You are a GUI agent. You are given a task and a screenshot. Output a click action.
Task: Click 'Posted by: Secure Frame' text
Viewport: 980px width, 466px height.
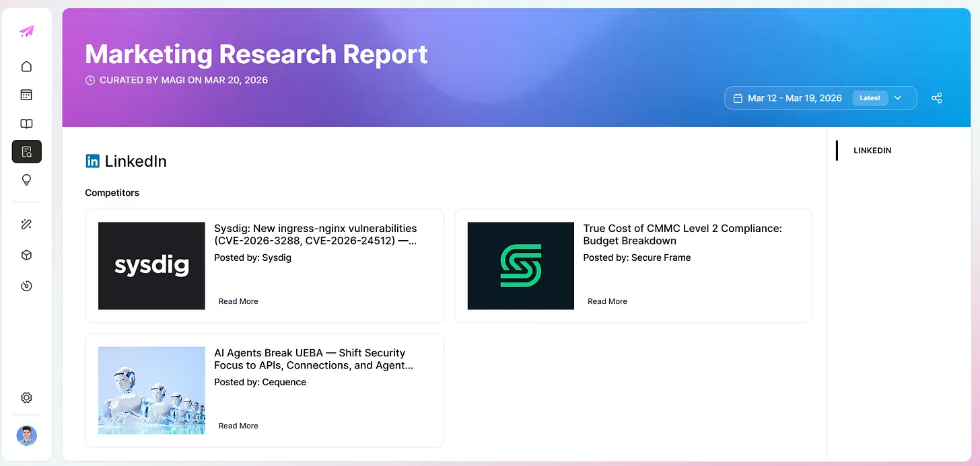(637, 258)
